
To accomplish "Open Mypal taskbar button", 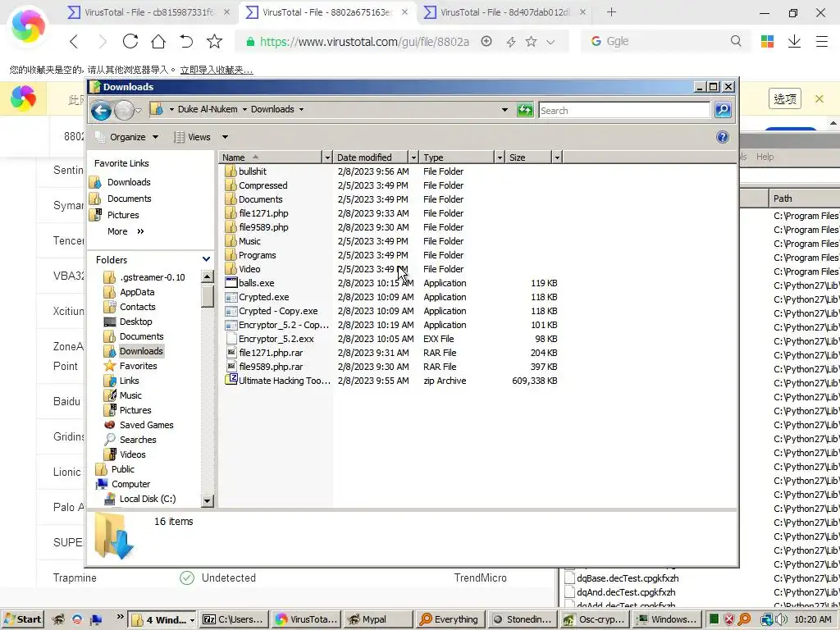I will click(378, 619).
